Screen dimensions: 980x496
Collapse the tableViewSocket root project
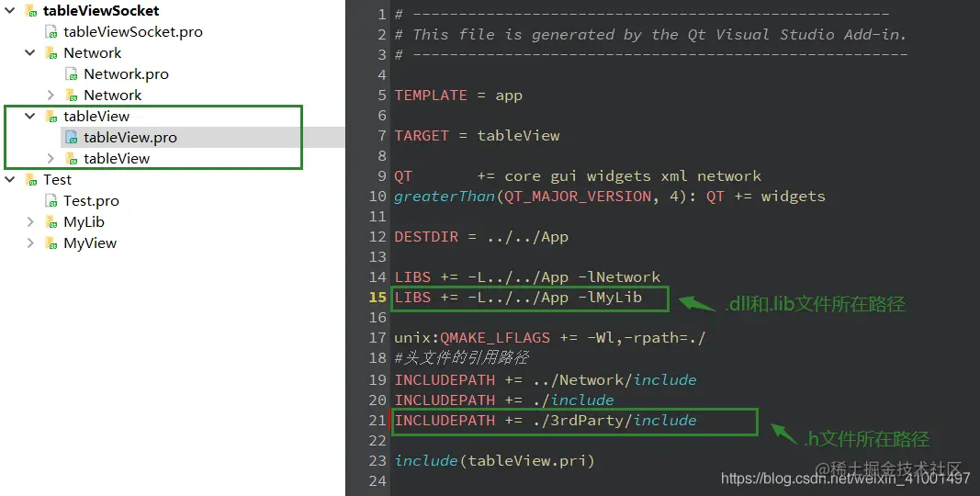(x=10, y=11)
